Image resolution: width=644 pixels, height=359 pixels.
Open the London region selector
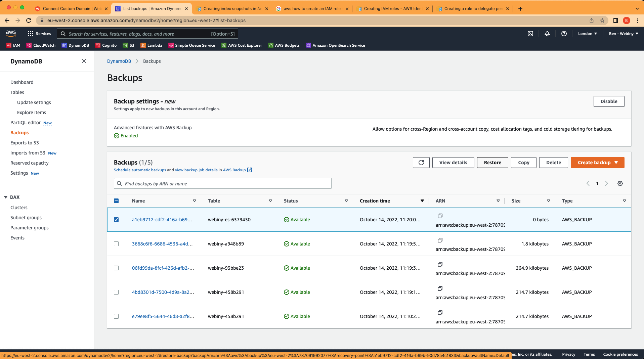click(x=587, y=34)
